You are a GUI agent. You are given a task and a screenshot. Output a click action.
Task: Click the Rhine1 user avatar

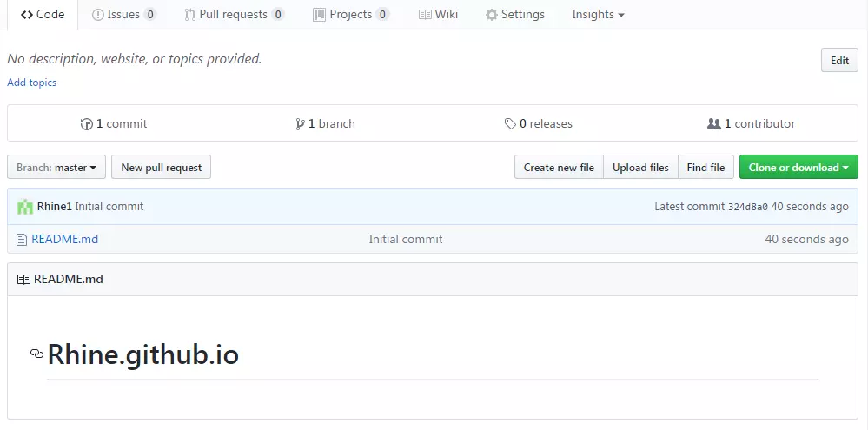pos(25,207)
